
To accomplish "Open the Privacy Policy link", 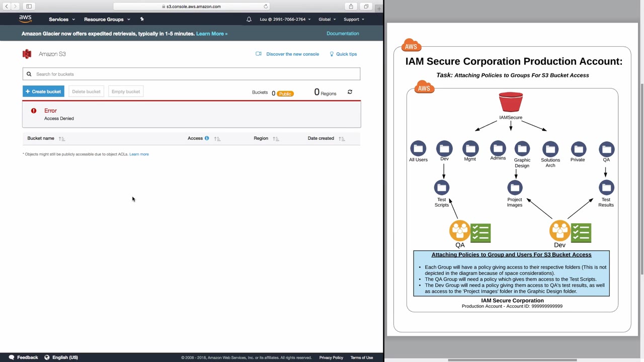I will (x=331, y=357).
